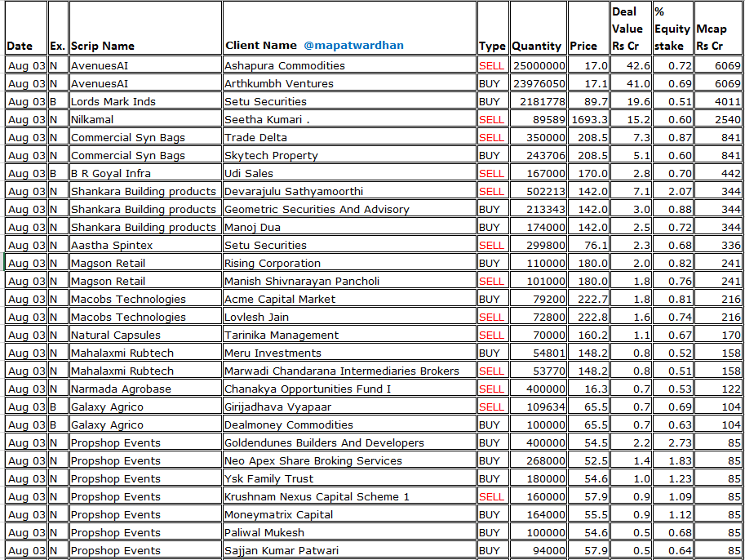Select the Moneymatrix Capital client cell

tap(349, 515)
